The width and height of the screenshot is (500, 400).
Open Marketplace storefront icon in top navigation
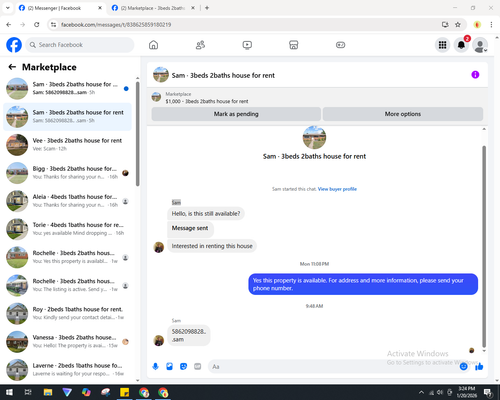click(x=294, y=45)
